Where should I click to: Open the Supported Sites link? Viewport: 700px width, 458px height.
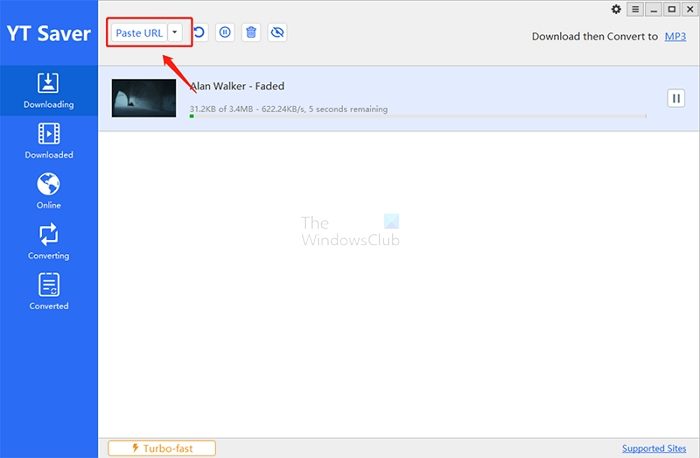[x=654, y=448]
